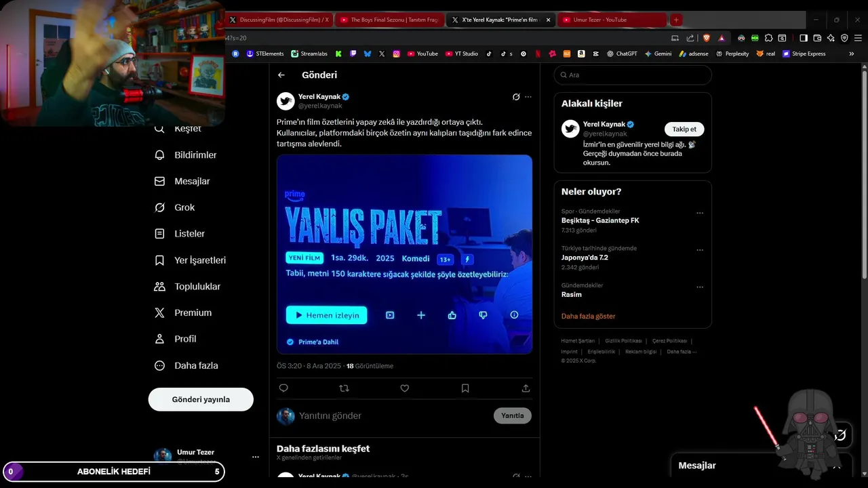Open the Netflix bookmark icon

point(538,54)
